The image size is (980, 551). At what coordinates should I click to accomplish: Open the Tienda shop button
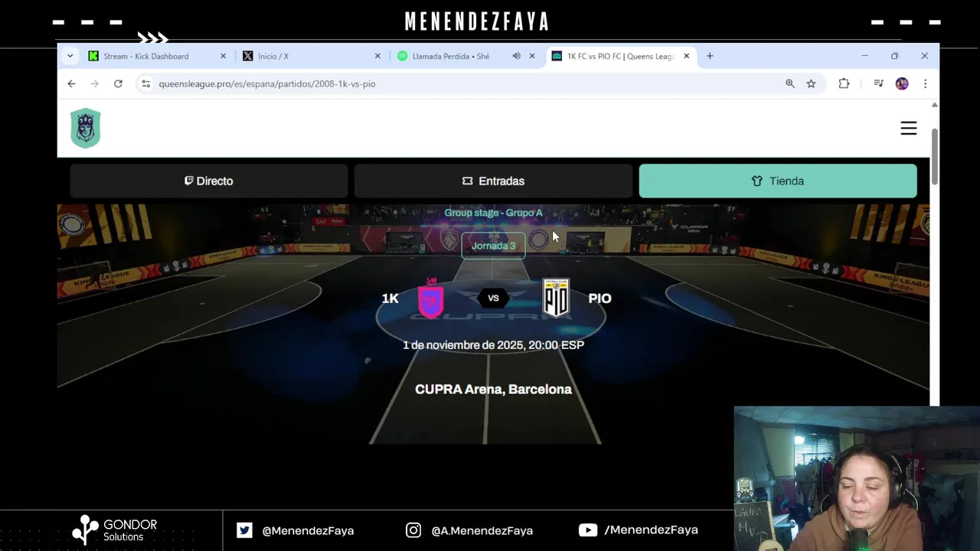point(778,181)
